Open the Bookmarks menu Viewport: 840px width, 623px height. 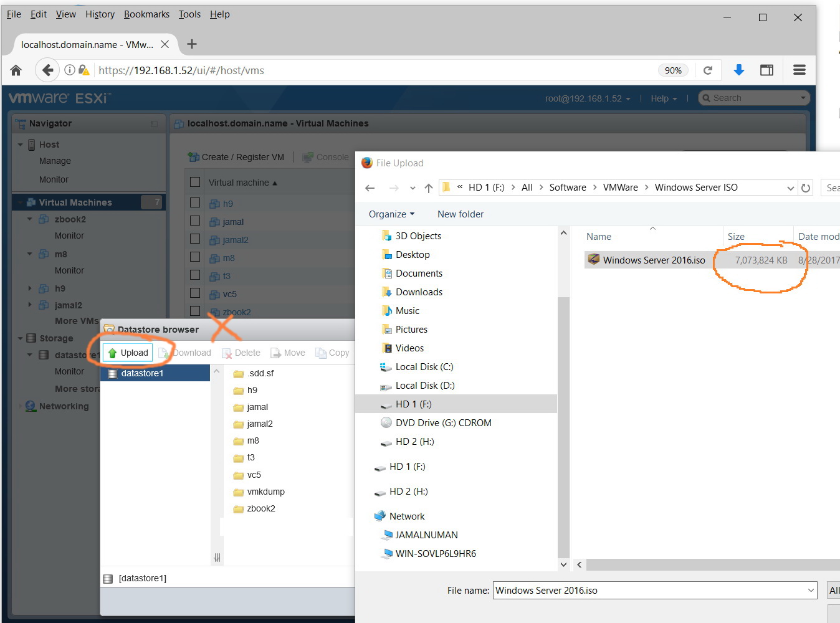click(x=146, y=14)
